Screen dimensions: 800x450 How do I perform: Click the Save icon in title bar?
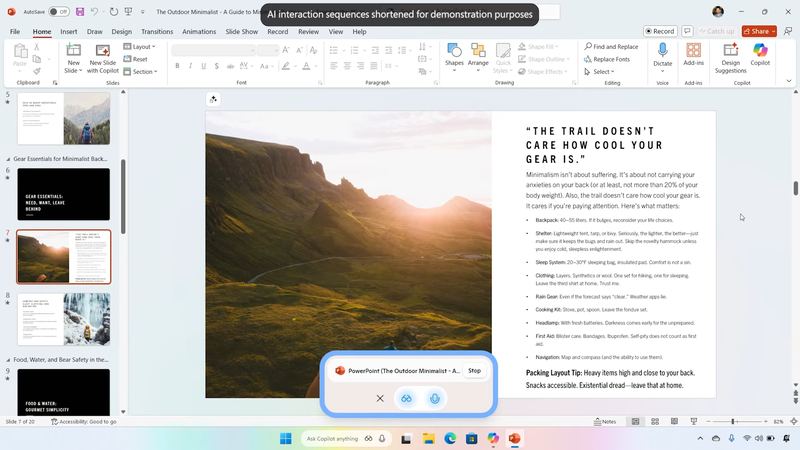(80, 11)
